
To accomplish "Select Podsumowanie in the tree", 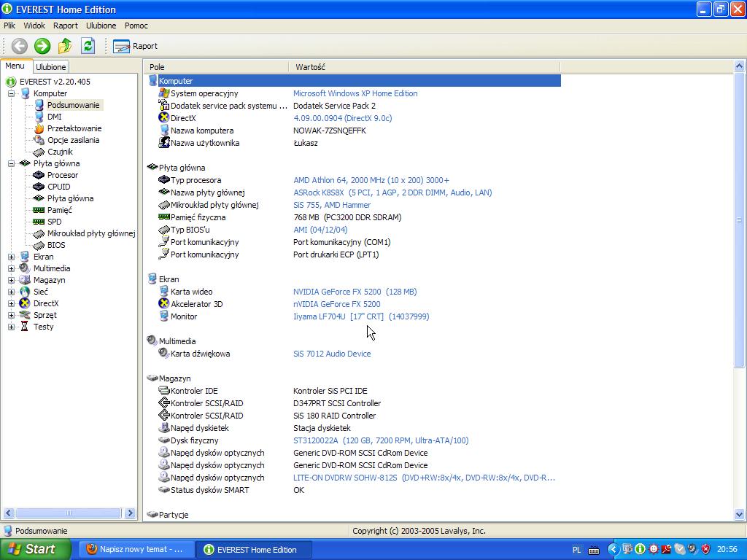I will [x=74, y=105].
